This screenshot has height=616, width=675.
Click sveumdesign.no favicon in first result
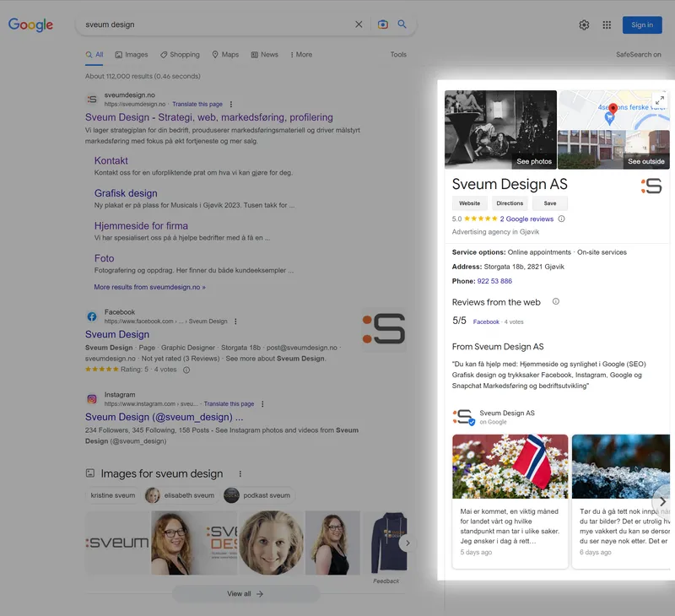tap(92, 100)
